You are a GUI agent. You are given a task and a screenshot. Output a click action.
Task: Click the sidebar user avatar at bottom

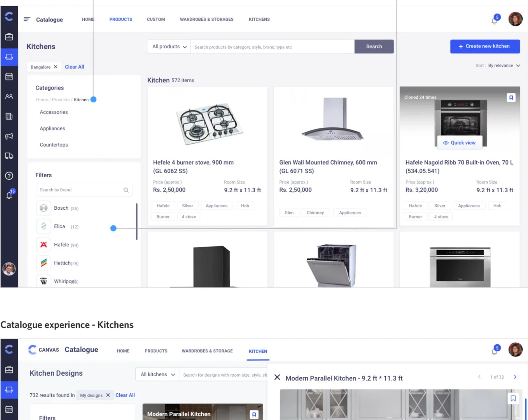[9, 269]
